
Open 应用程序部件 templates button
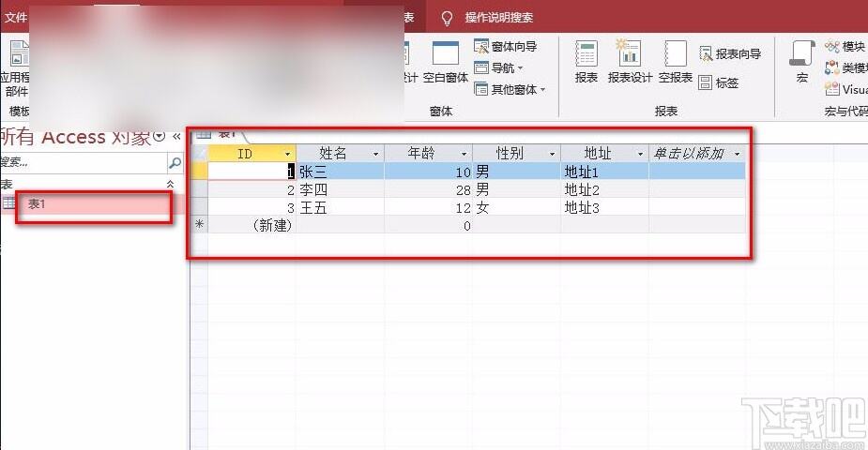(16, 67)
